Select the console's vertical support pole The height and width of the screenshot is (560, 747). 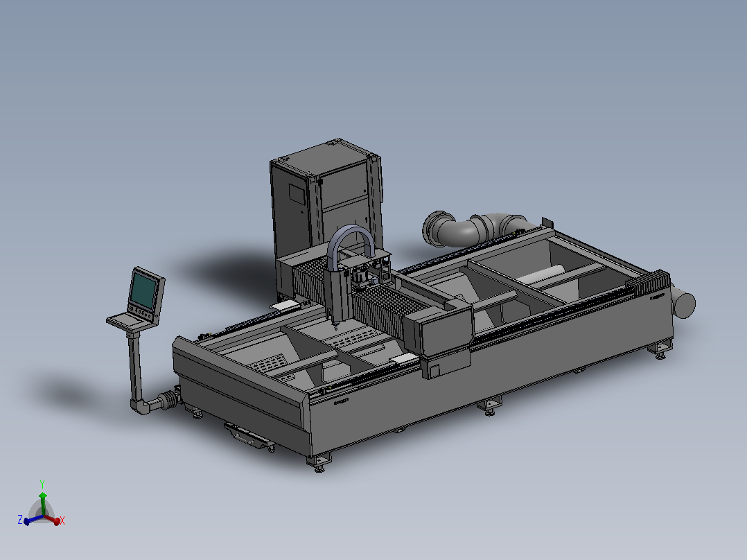pyautogui.click(x=135, y=367)
